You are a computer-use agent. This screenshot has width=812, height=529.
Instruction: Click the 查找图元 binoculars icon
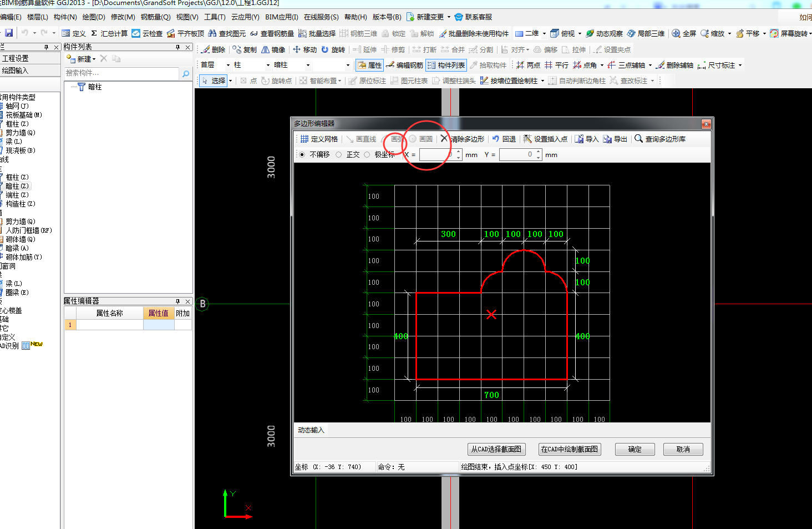click(x=212, y=33)
